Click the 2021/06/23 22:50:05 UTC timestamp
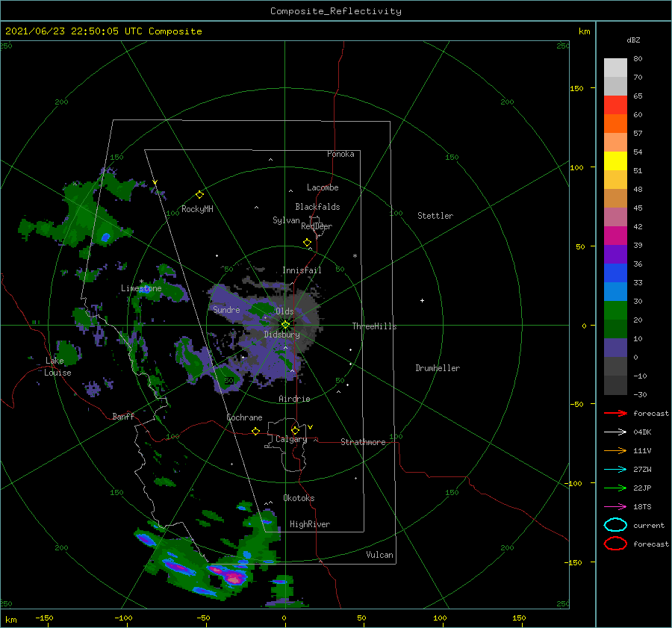 point(73,31)
